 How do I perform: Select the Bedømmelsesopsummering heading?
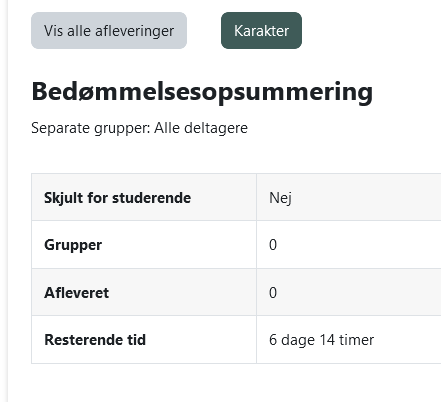coord(202,92)
